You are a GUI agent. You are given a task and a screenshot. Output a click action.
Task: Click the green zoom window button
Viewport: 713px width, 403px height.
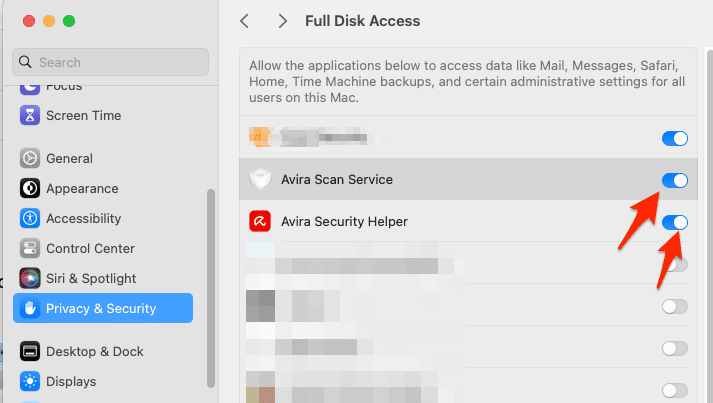pyautogui.click(x=68, y=21)
